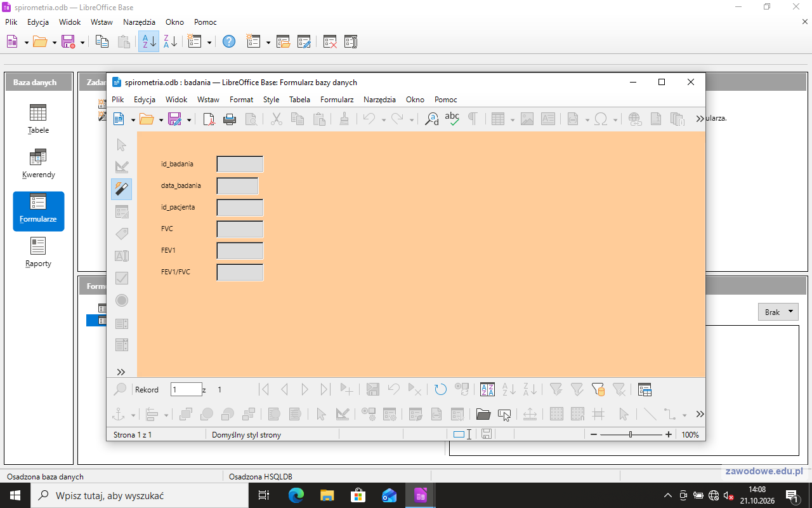Click the Refresh icon in record toolbar
The height and width of the screenshot is (508, 812).
pyautogui.click(x=440, y=389)
